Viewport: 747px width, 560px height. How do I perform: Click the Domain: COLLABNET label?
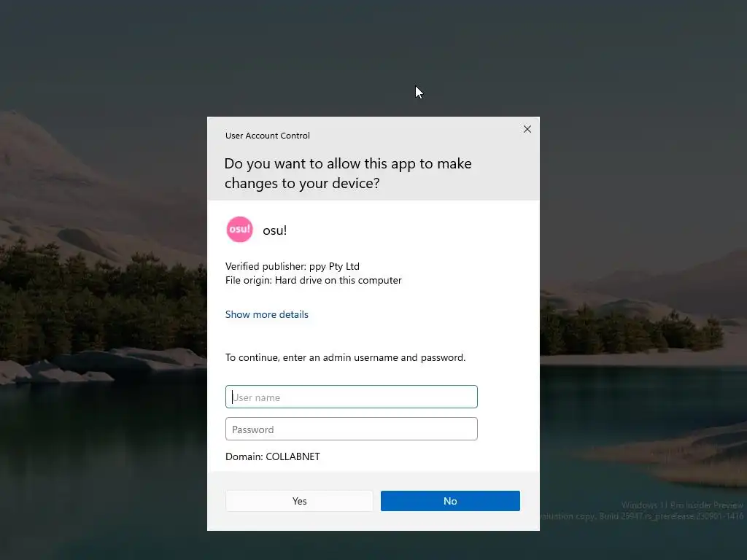273,456
